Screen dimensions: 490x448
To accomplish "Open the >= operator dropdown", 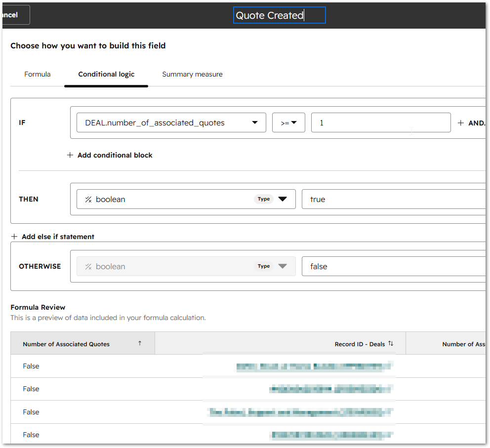I will coord(288,122).
